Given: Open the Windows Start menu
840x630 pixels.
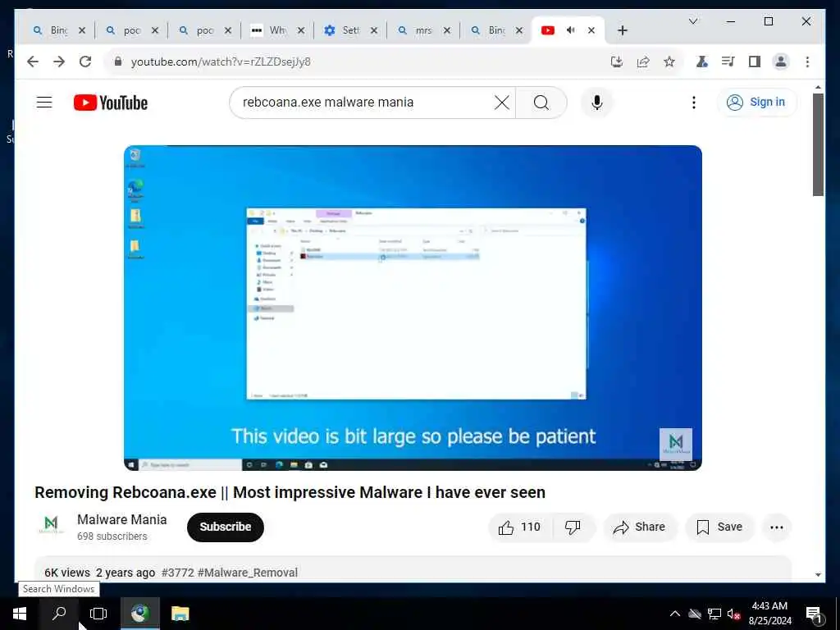Looking at the screenshot, I should click(20, 614).
